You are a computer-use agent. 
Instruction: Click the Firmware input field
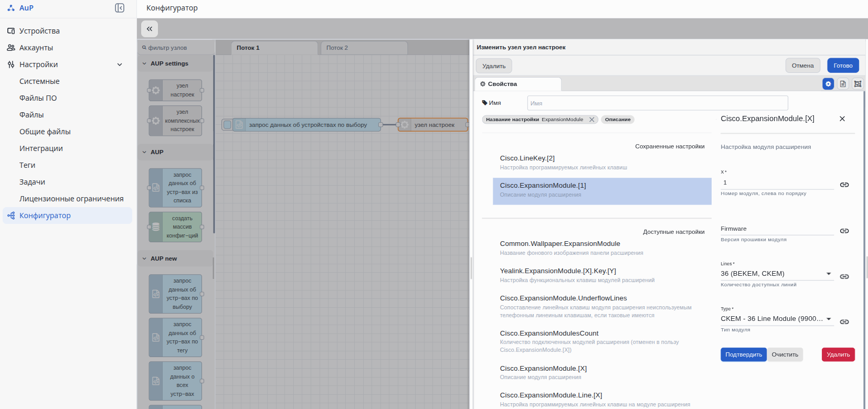777,229
